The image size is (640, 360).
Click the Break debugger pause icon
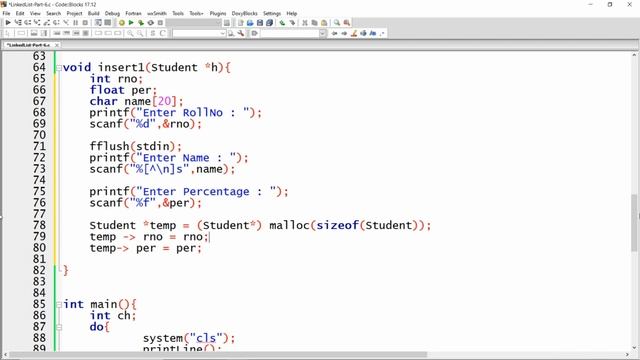76,23
